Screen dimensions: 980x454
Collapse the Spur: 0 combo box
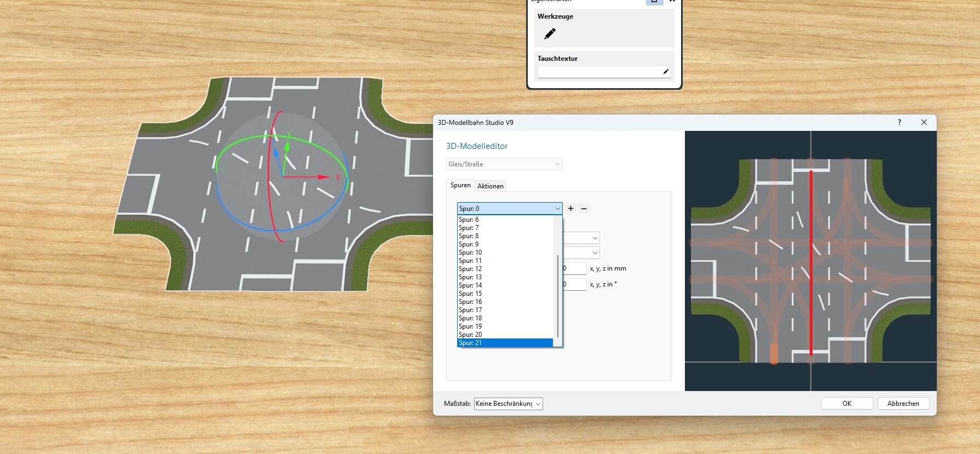point(510,209)
